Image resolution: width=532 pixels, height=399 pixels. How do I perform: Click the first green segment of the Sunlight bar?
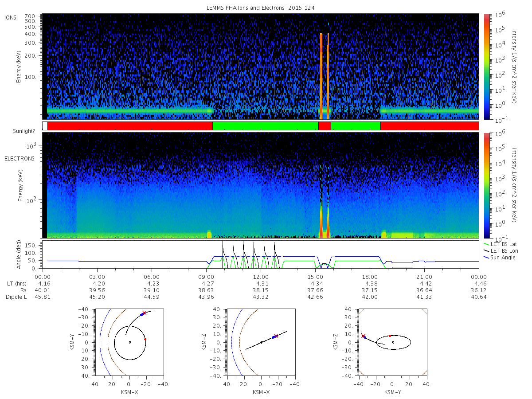click(266, 126)
